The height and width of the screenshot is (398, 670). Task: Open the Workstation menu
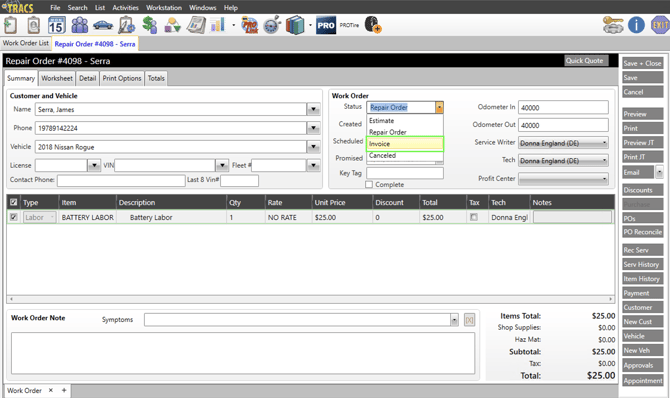[164, 8]
